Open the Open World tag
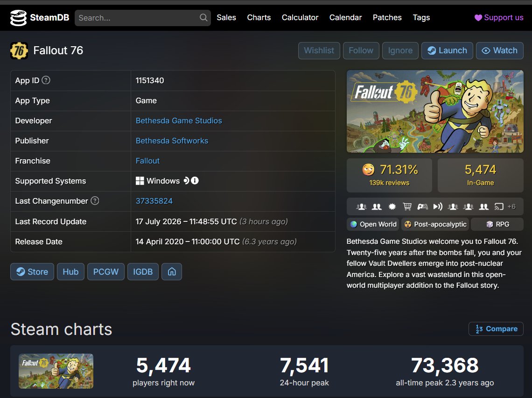Screen dimensions: 532x398 click(x=373, y=224)
